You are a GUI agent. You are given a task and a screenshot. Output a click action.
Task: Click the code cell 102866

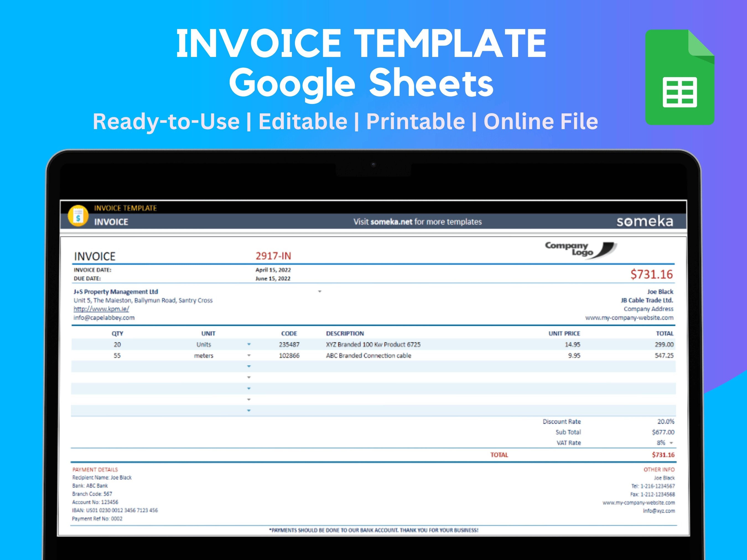click(x=289, y=355)
